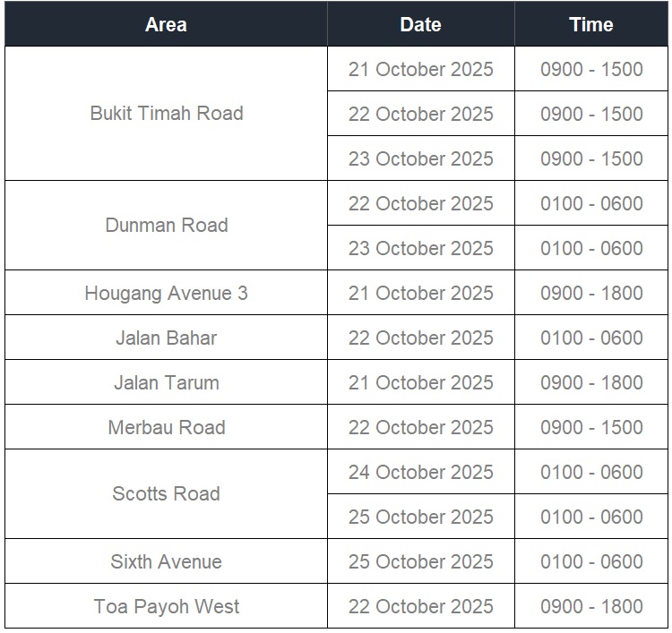This screenshot has width=672, height=633.
Task: Select the Merbau Road cell
Action: click(x=166, y=427)
